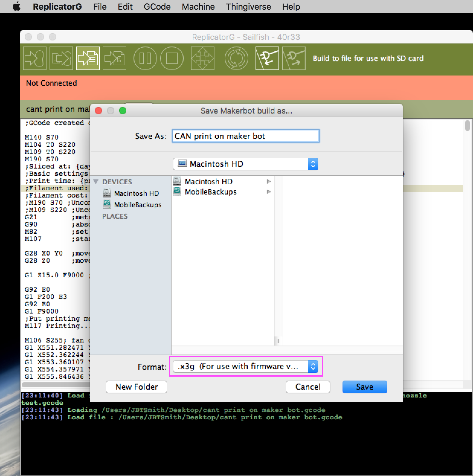Screen dimensions: 473x476
Task: Click the vertical scrollbar in GCode editor
Action: [468, 126]
